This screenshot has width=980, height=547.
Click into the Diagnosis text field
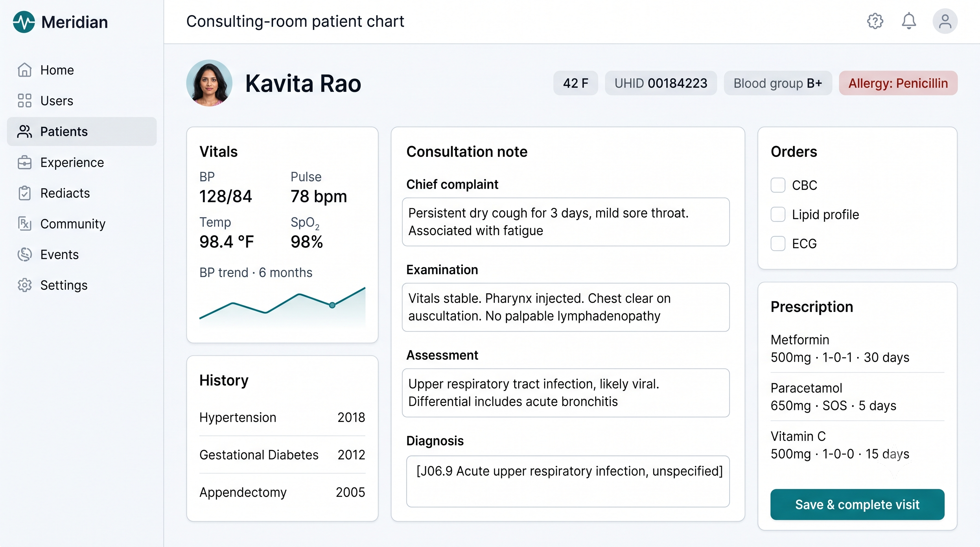(x=568, y=481)
